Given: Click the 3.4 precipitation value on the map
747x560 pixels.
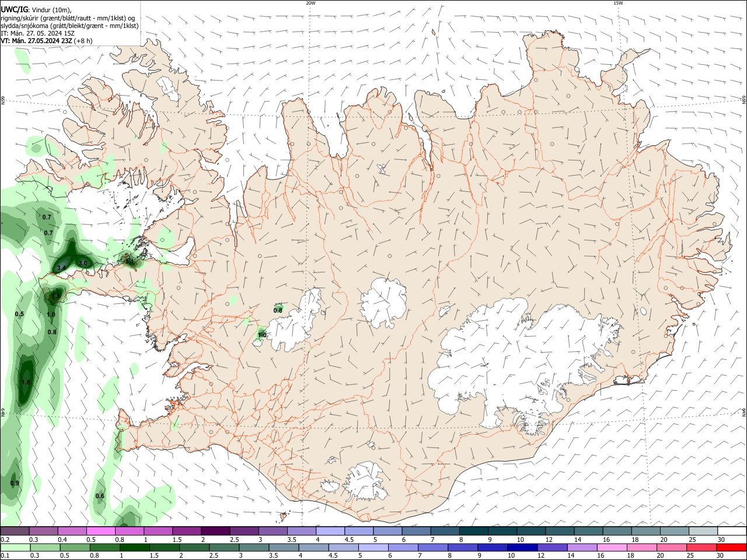Looking at the screenshot, I should [61, 268].
